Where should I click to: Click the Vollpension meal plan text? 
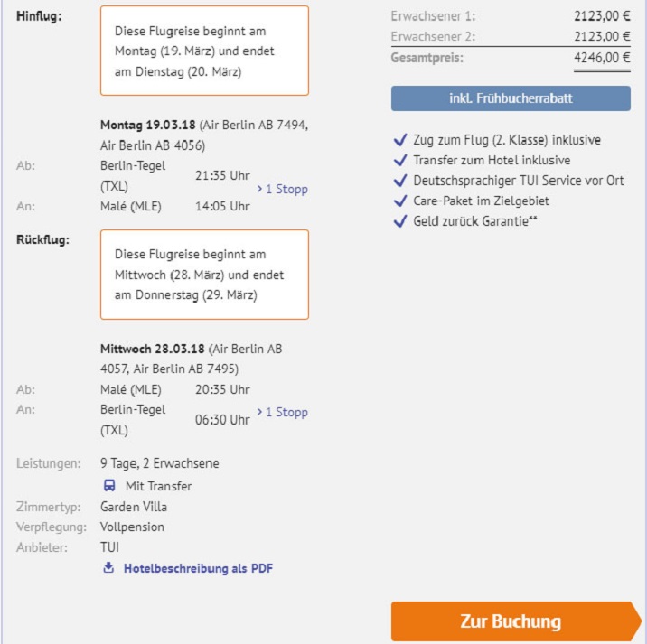click(132, 527)
